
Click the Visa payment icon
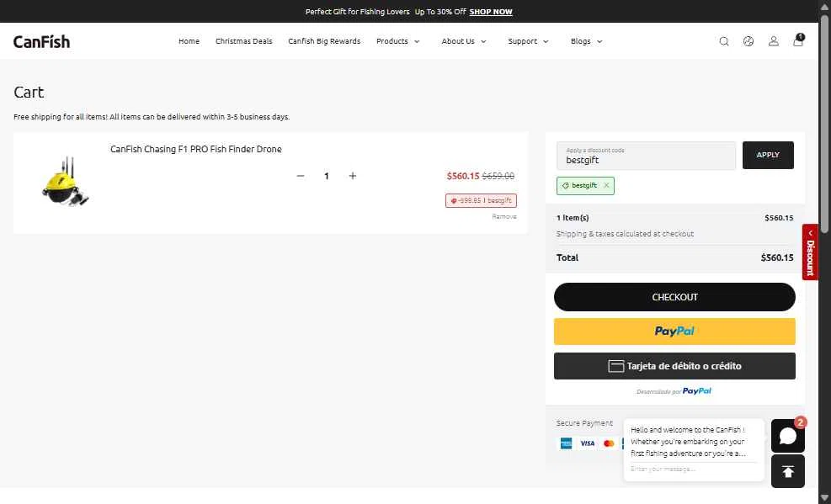587,443
